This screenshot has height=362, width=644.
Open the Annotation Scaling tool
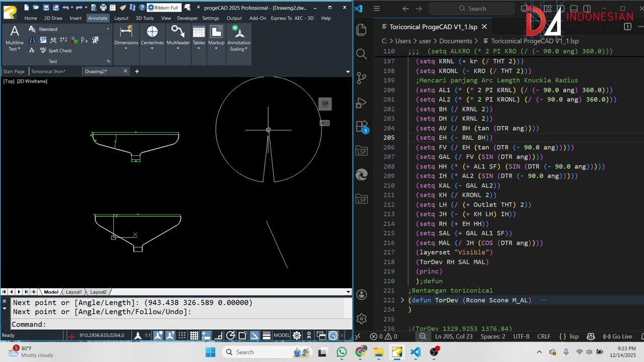239,39
